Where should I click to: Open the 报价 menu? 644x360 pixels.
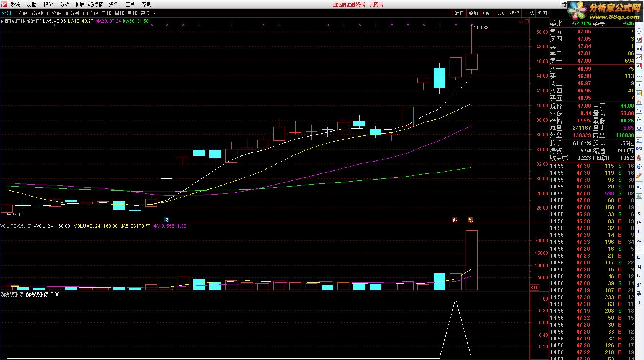pyautogui.click(x=48, y=4)
